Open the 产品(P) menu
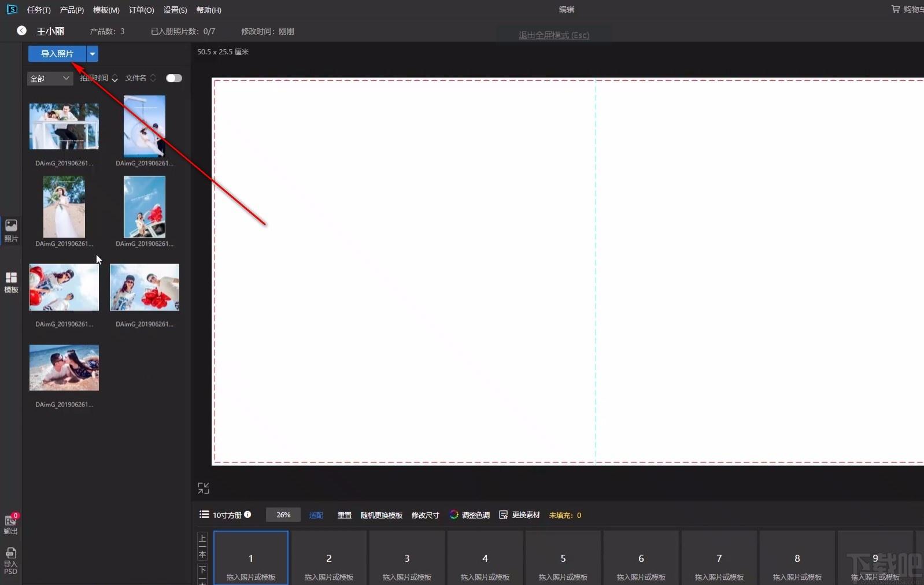This screenshot has height=585, width=924. 72,10
